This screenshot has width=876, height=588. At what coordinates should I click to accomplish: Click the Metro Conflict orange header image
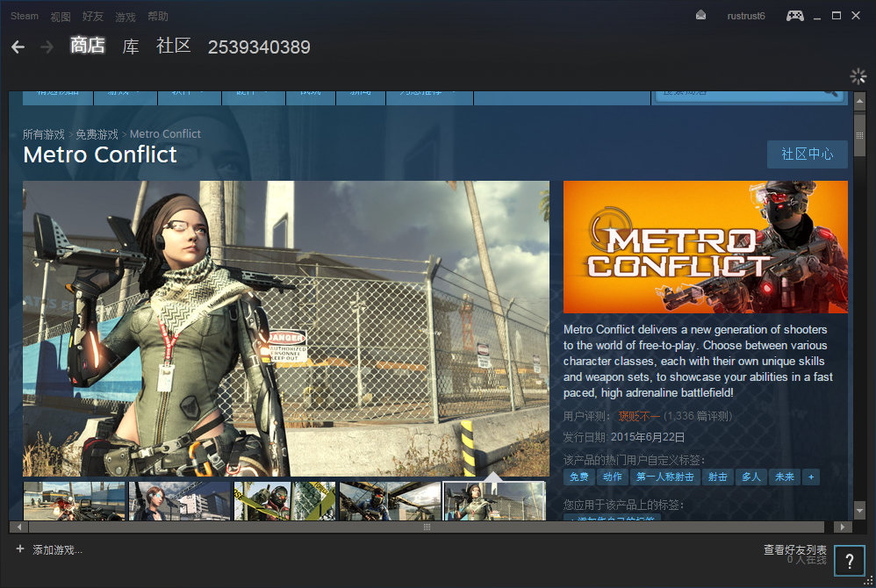pyautogui.click(x=706, y=247)
